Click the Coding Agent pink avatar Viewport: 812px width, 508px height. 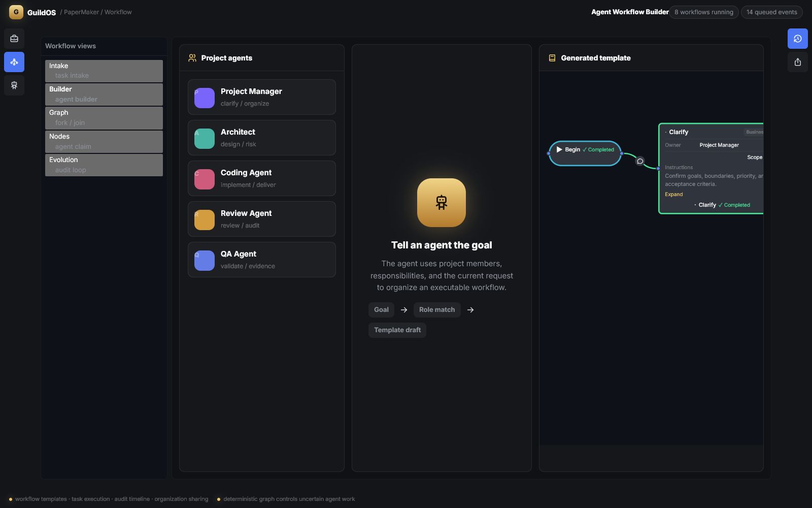coord(205,179)
